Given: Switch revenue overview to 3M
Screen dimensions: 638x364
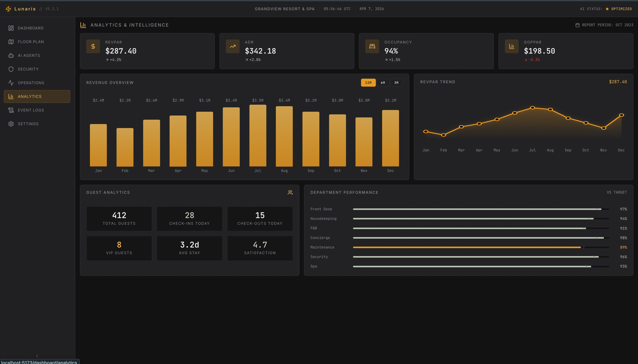Looking at the screenshot, I should [x=396, y=83].
